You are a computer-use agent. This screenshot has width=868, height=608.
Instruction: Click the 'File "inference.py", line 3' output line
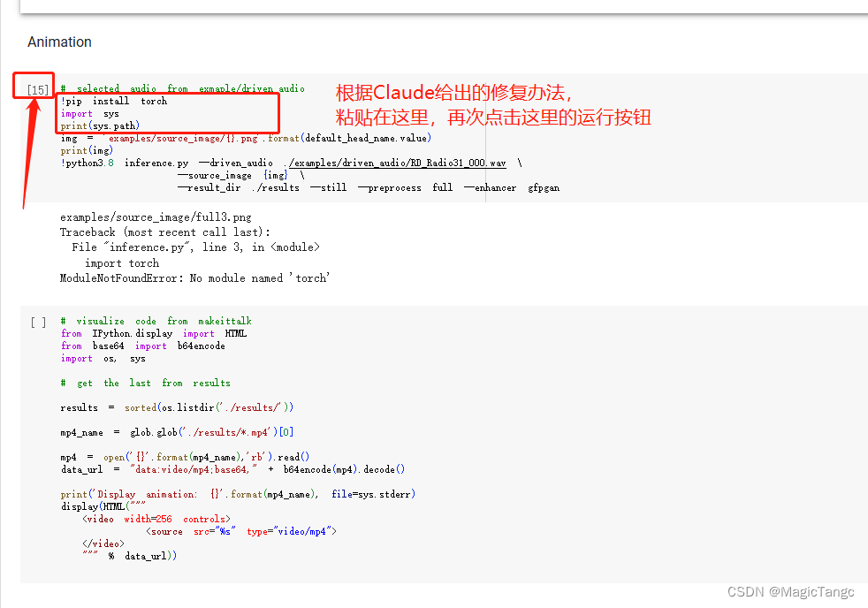tap(196, 247)
